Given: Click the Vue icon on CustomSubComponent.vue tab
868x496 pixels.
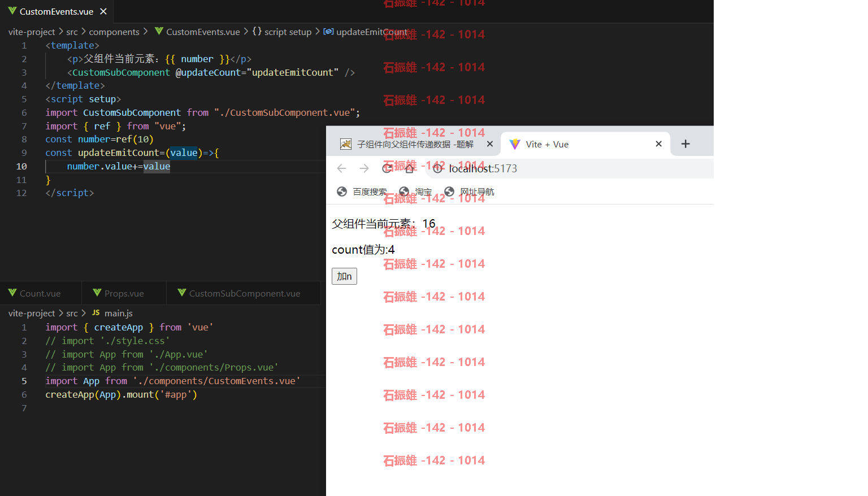Looking at the screenshot, I should coord(181,293).
